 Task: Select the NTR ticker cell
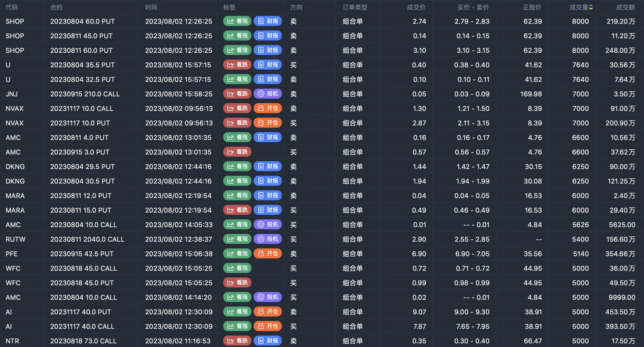(13, 341)
